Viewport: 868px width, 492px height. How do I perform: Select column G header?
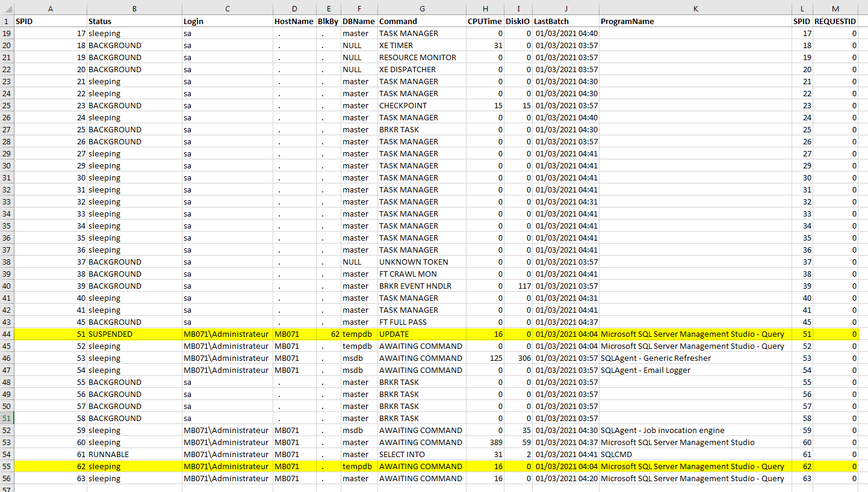(422, 8)
